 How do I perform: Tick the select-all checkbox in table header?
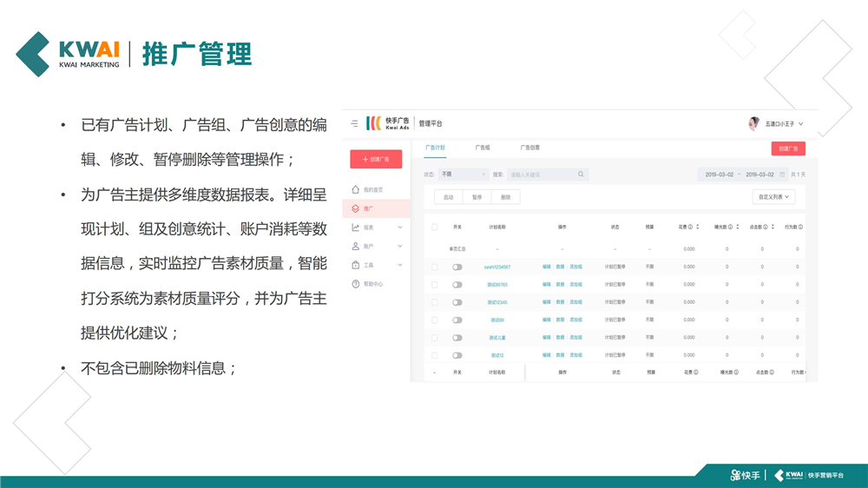(x=435, y=228)
